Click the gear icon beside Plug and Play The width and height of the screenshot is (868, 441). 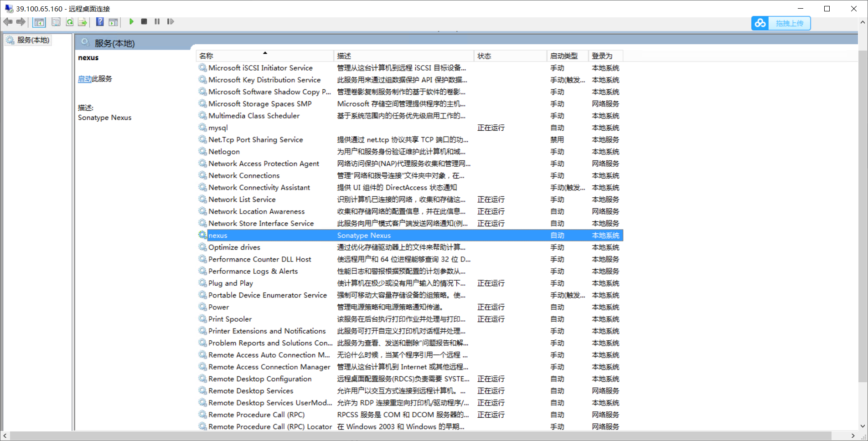(x=202, y=282)
